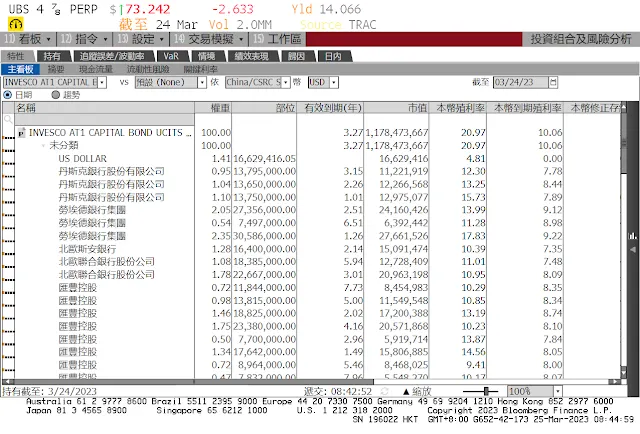
Task: Click the 03/24/23 date input field
Action: point(520,82)
